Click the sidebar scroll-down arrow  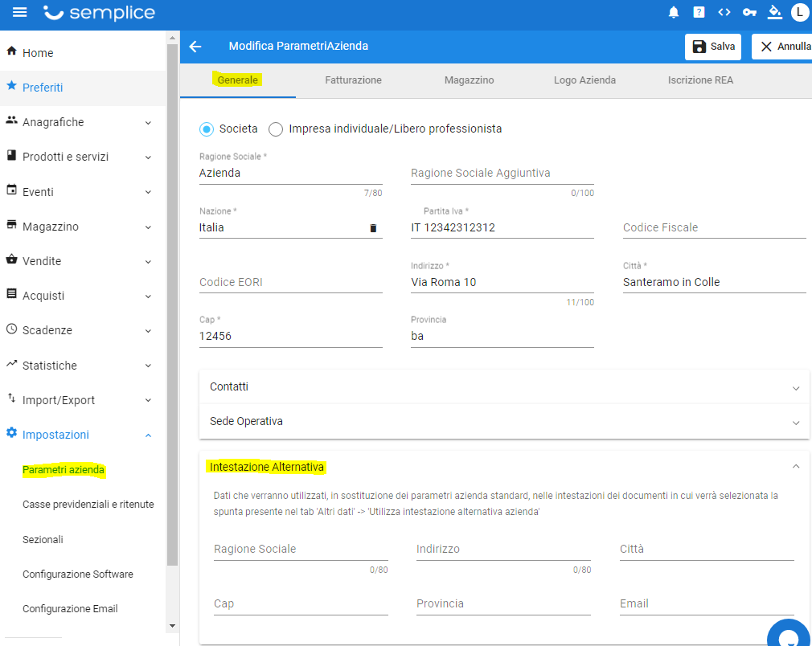point(172,627)
